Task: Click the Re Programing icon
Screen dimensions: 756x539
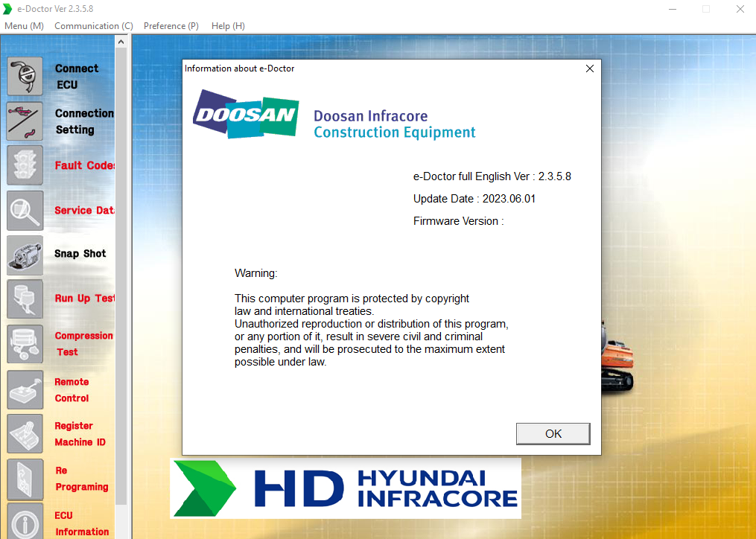Action: (25, 479)
